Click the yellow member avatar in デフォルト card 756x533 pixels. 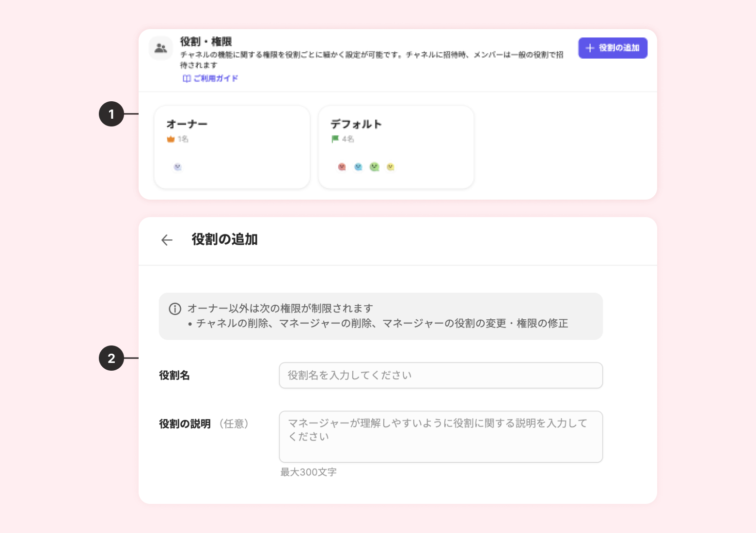(x=391, y=167)
